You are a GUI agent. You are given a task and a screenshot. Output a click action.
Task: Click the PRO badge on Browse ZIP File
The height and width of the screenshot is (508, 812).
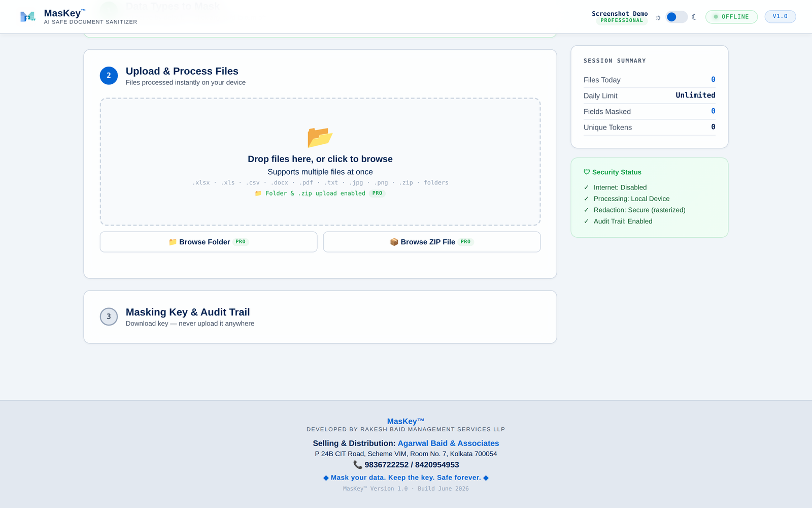click(x=465, y=242)
